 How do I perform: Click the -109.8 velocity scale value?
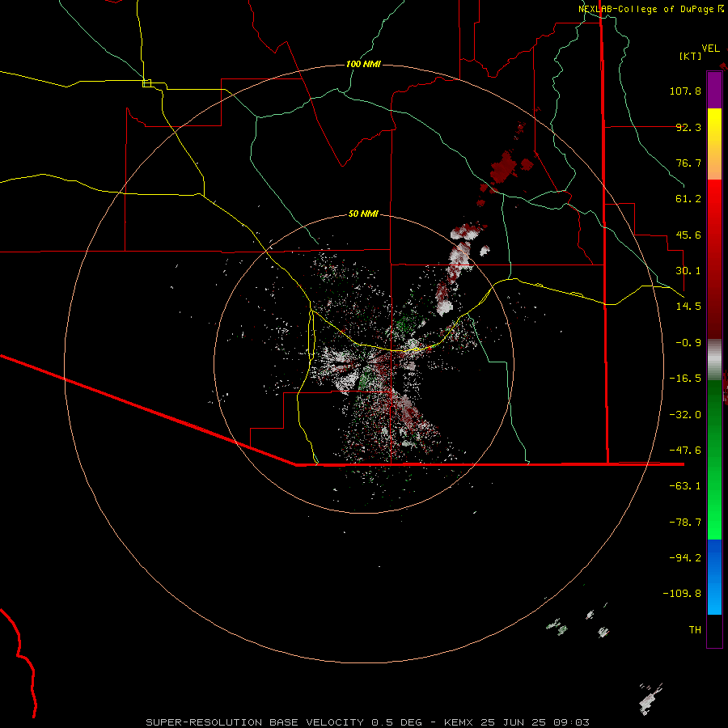[x=682, y=594]
